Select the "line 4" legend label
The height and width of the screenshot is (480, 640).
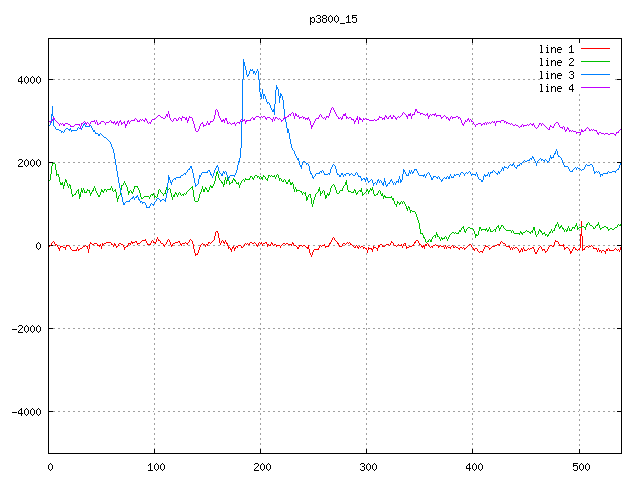pos(557,88)
